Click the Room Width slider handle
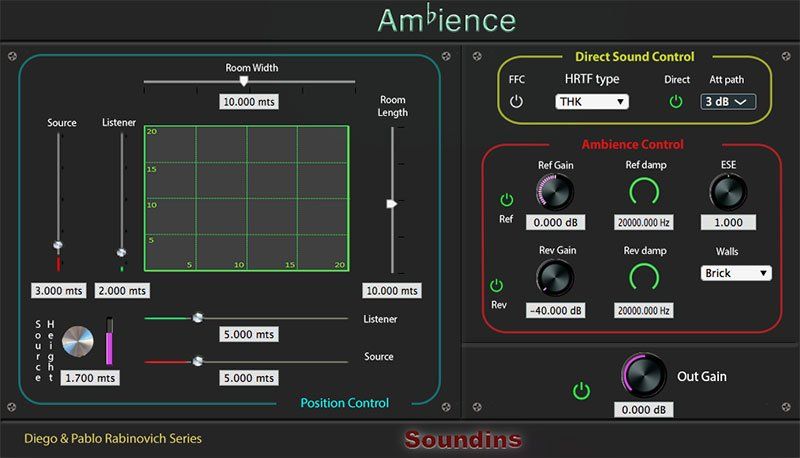The height and width of the screenshot is (458, 800). (x=244, y=81)
